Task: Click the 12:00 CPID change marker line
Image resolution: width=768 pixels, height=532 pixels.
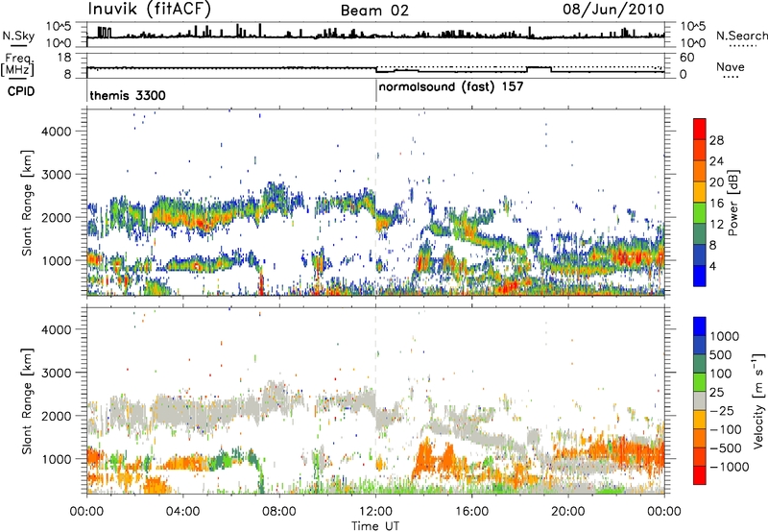Action: tap(376, 91)
